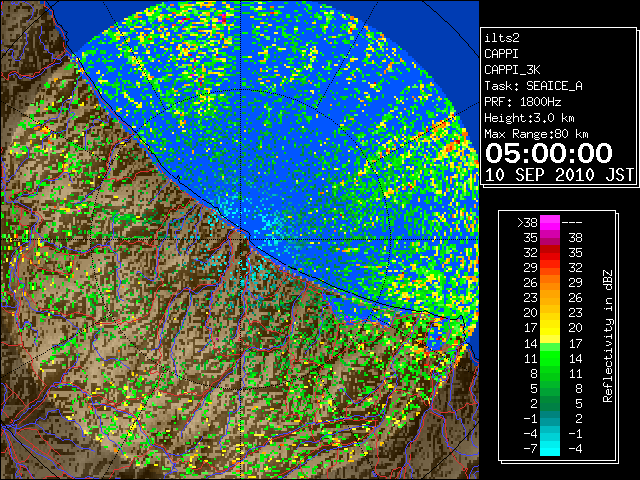
Task: Click the '-7' legend label
Action: pos(530,448)
